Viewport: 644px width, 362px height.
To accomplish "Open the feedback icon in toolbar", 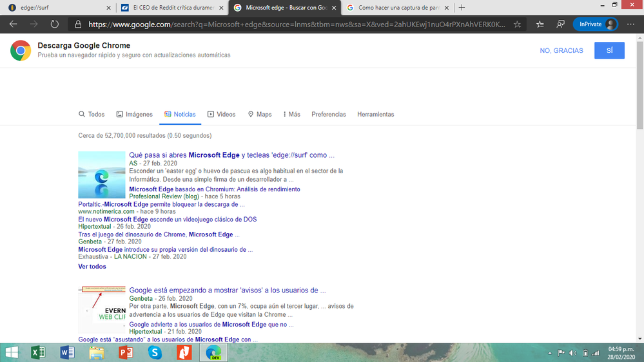I will click(x=561, y=24).
